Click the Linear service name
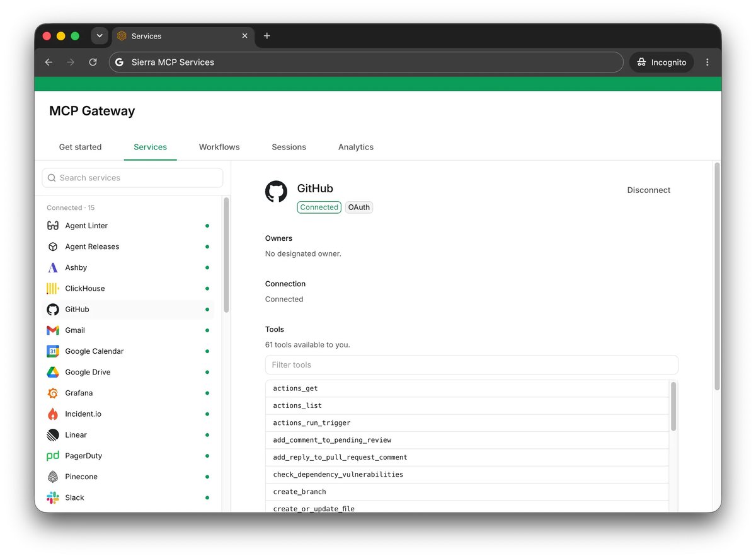The height and width of the screenshot is (558, 756). tap(76, 435)
